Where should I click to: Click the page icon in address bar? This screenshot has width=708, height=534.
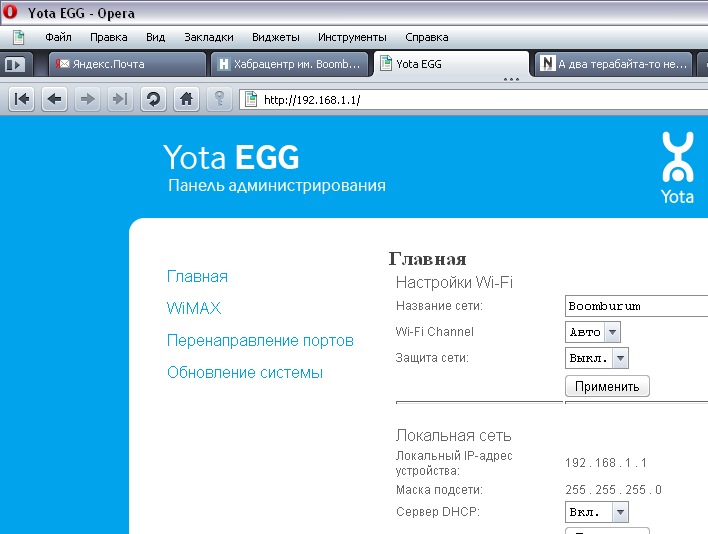[251, 99]
